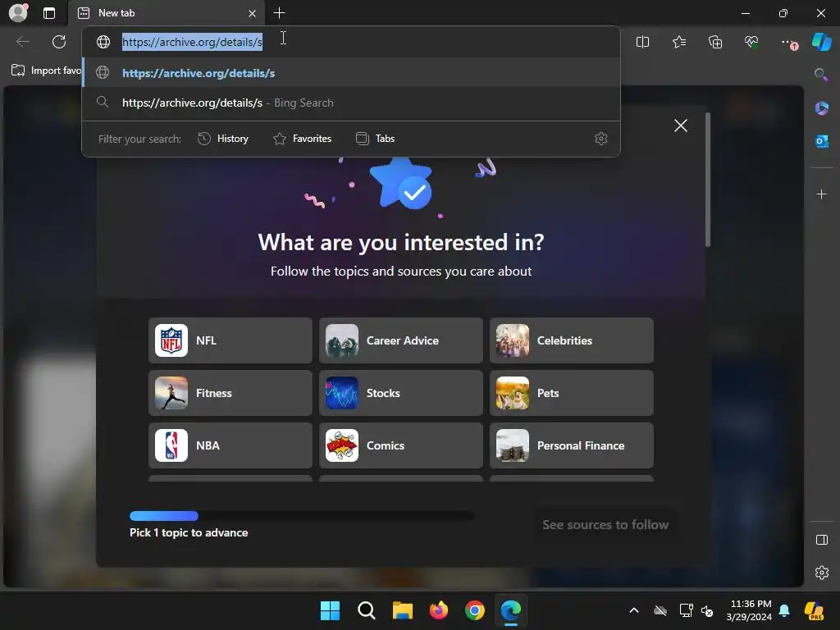Select the Comics topic
840x630 pixels.
(400, 445)
